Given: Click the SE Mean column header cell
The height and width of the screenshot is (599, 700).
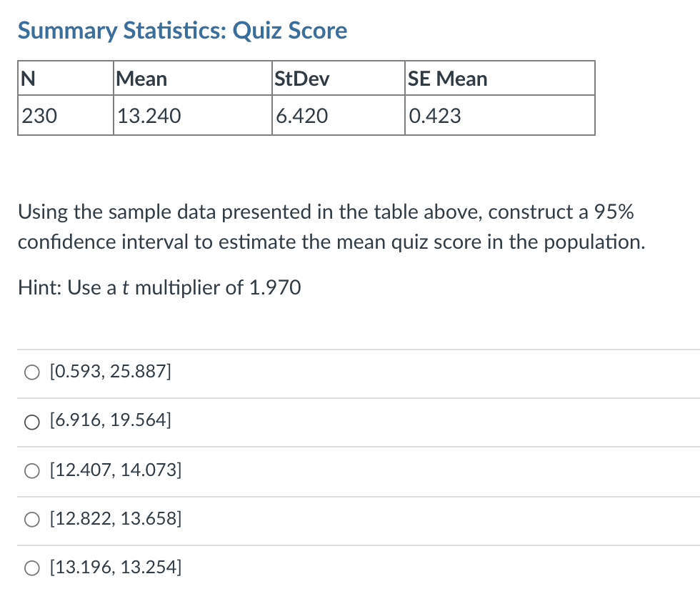Looking at the screenshot, I should click(499, 78).
